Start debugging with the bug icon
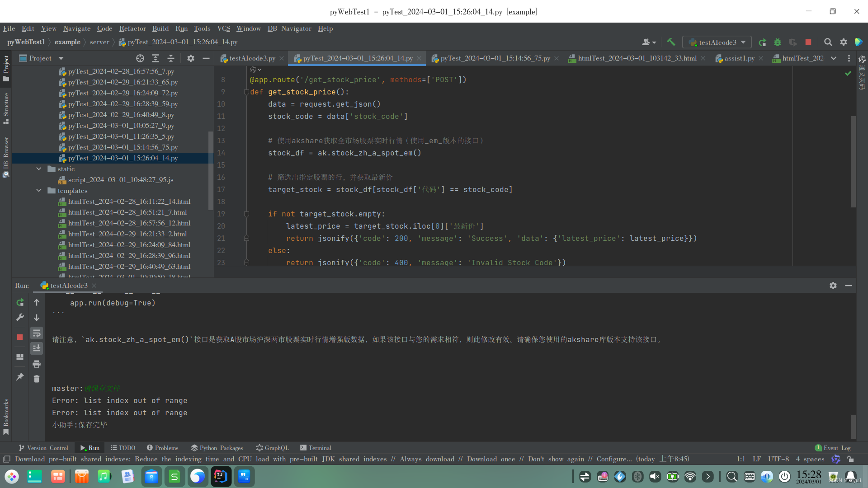This screenshot has width=868, height=488. point(778,42)
